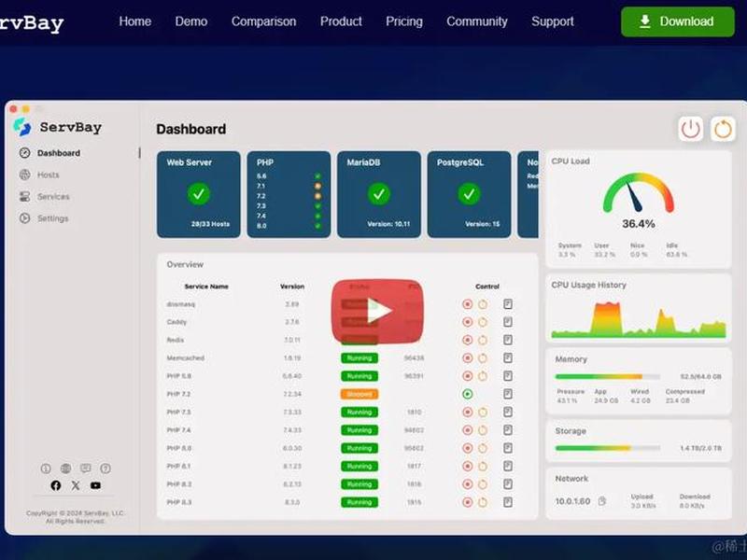Go to the Demo page
Viewport: 747px width, 560px height.
[x=191, y=21]
